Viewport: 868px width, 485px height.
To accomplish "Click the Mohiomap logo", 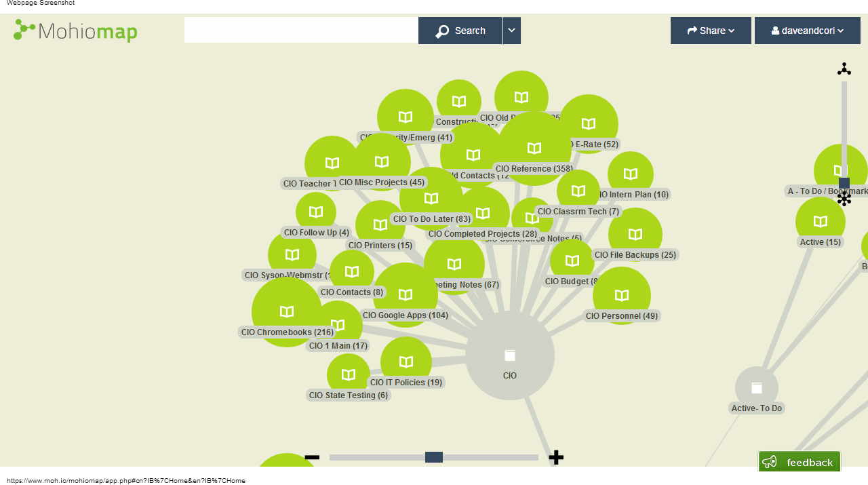I will [75, 30].
